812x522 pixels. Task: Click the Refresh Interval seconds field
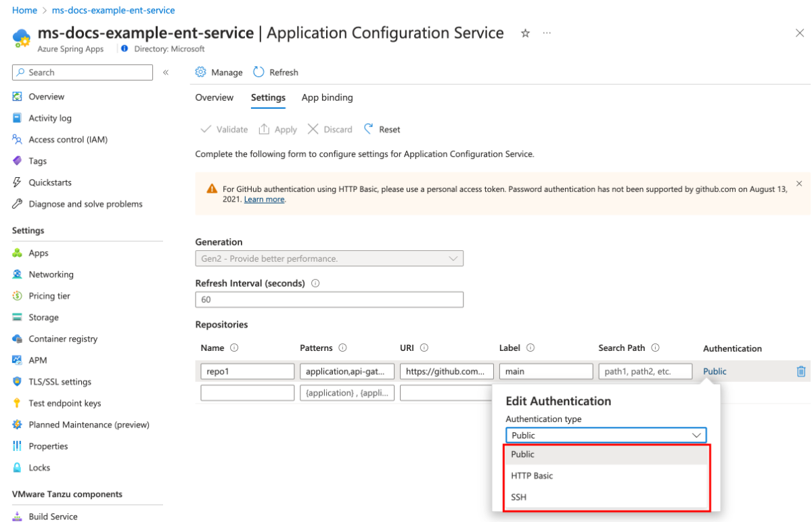[x=329, y=300]
